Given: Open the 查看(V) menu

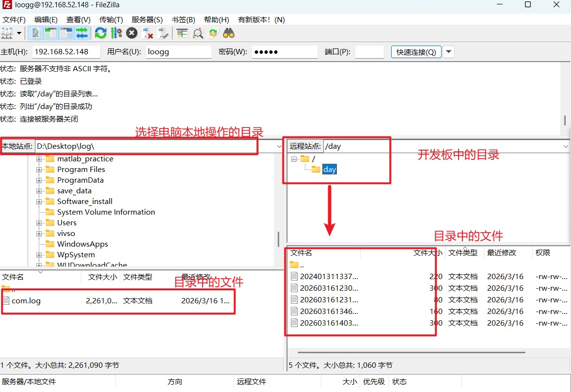Looking at the screenshot, I should point(79,20).
